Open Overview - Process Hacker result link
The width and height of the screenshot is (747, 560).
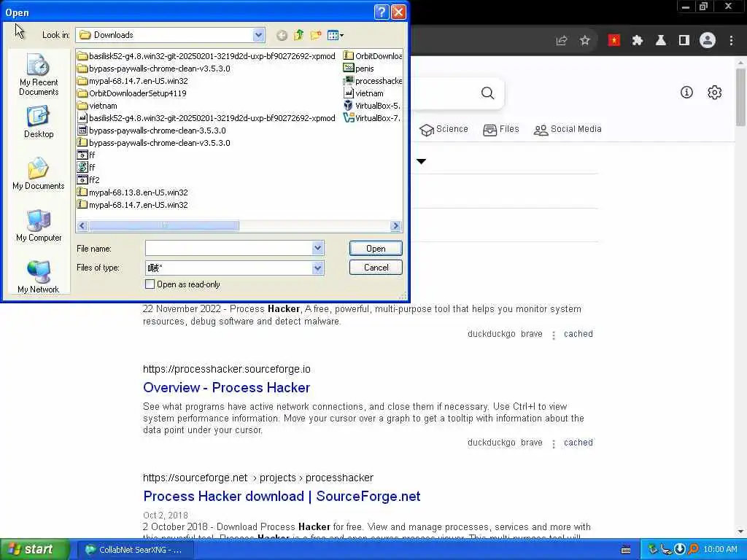click(226, 388)
